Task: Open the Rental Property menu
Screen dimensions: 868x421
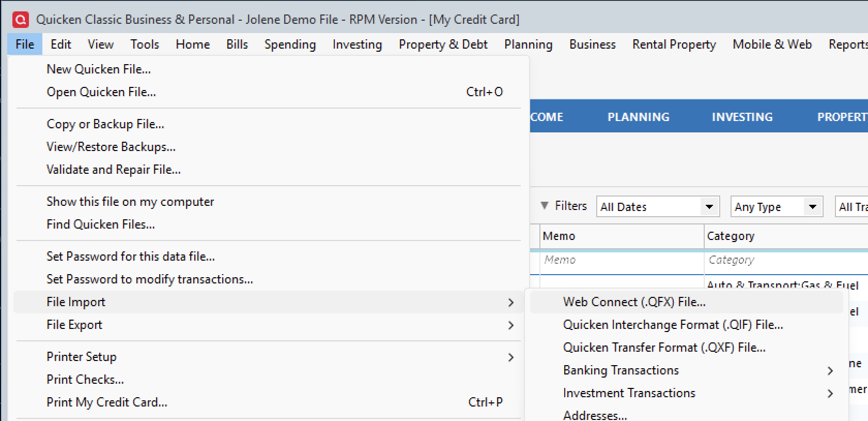Action: (674, 44)
